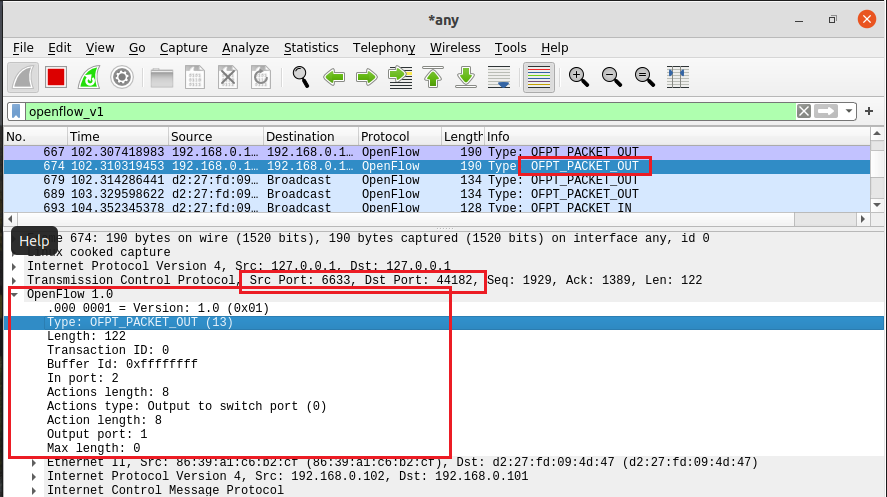Go forward in packet history

coord(367,77)
